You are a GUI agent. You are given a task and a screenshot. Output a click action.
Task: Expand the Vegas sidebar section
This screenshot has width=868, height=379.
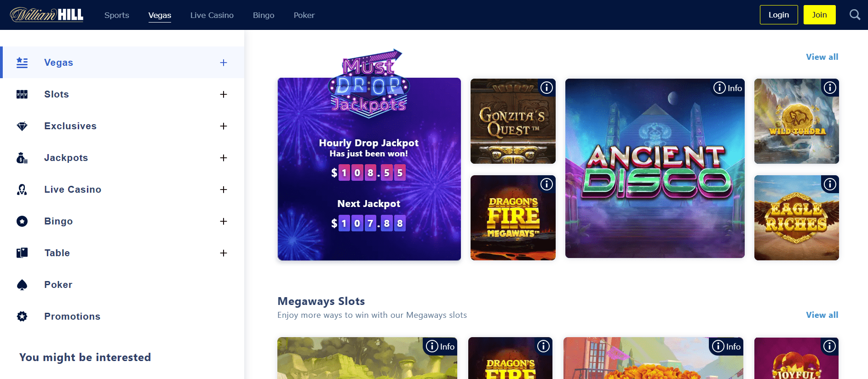tap(224, 63)
